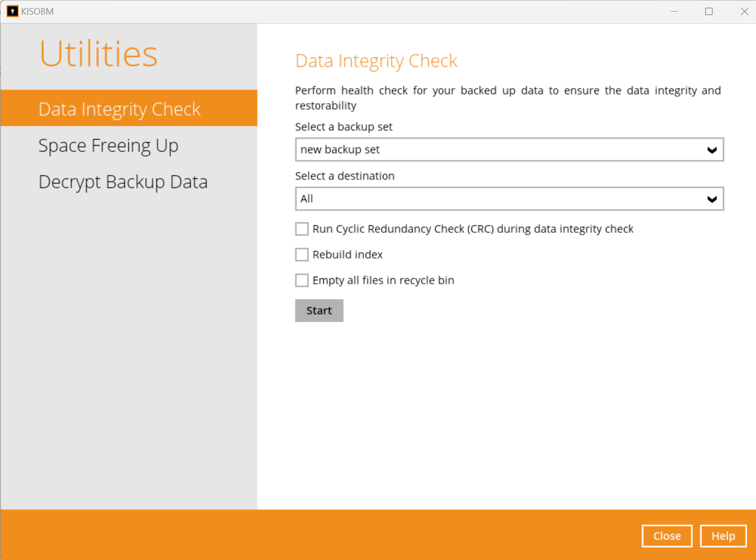Image resolution: width=756 pixels, height=560 pixels.
Task: Maximize the KISOBM window
Action: tap(709, 11)
